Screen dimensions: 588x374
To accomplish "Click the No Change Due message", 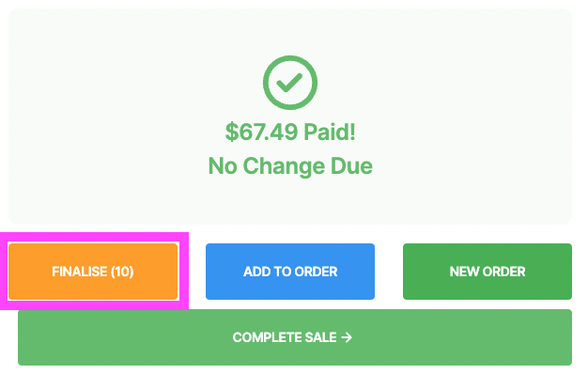I will (x=290, y=165).
